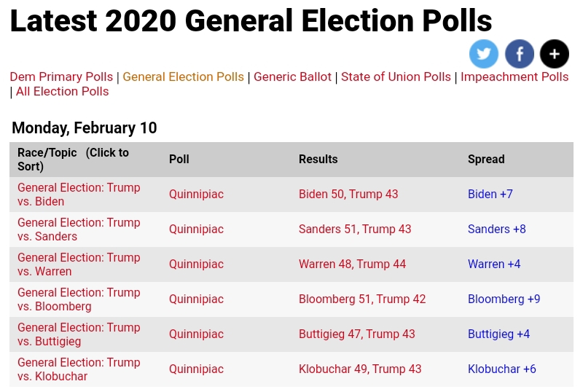Screen dimensions: 583x392
Task: Switch to General Election Polls tab
Action: coord(183,77)
